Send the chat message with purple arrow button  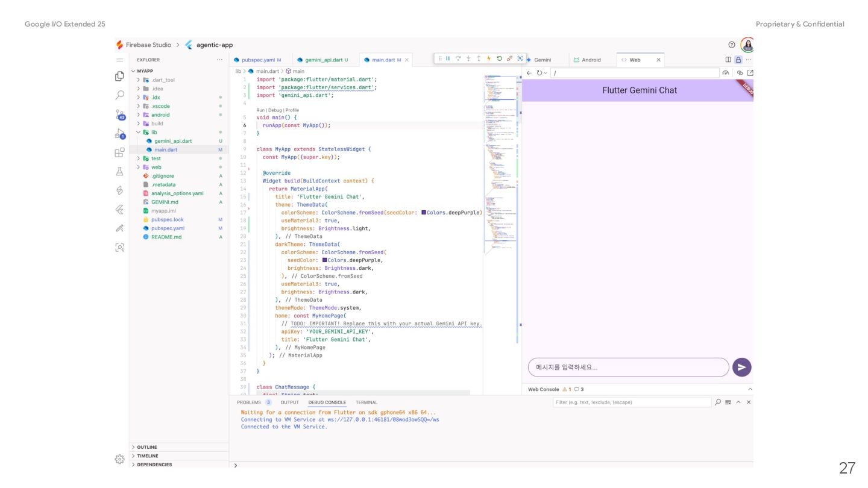(x=741, y=367)
